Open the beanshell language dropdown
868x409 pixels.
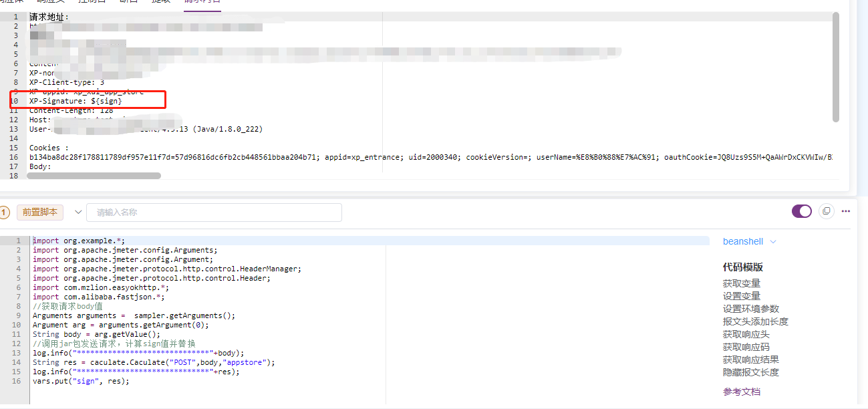click(x=749, y=241)
